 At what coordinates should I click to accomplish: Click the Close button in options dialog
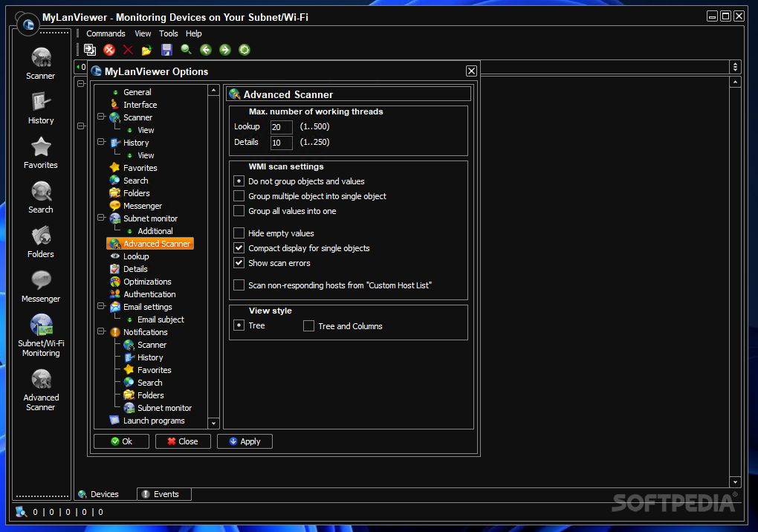[183, 441]
